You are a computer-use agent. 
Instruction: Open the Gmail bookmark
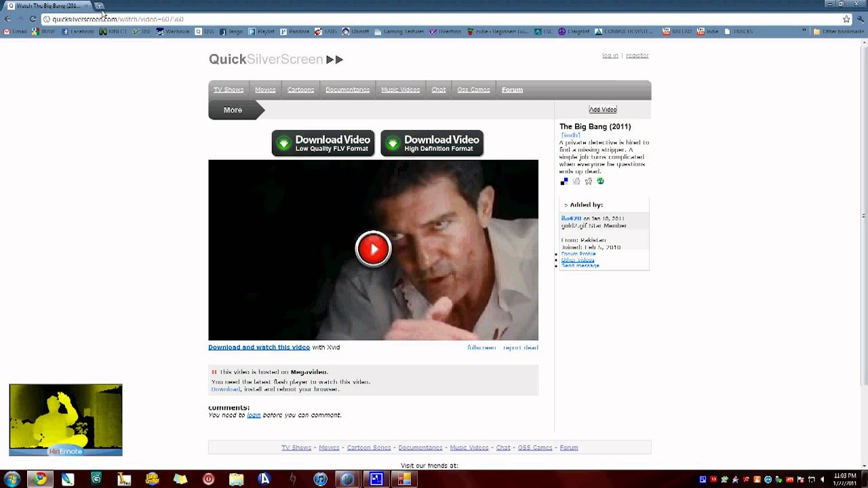[x=16, y=31]
